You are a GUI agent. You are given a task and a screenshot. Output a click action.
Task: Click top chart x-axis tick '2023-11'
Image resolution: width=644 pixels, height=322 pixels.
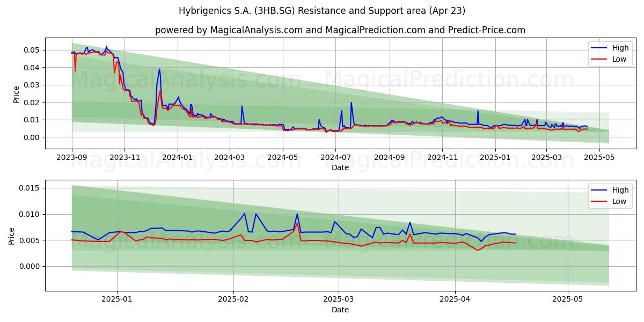point(125,158)
